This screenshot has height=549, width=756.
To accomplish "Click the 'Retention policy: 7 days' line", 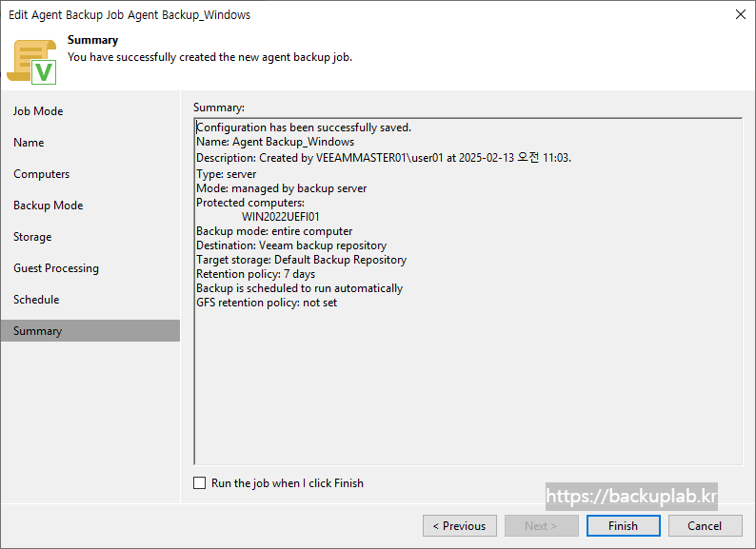I will pyautogui.click(x=255, y=274).
